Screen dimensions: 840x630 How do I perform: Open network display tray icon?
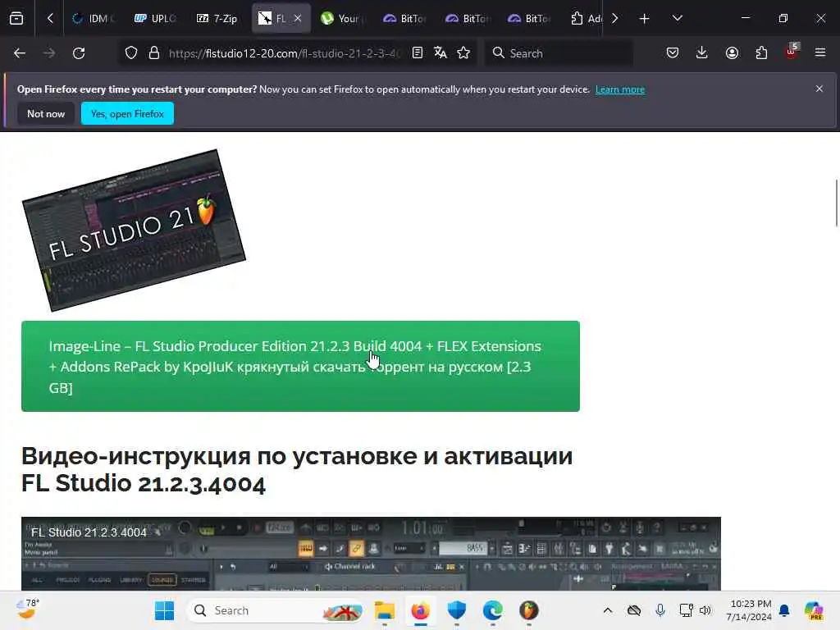(686, 610)
